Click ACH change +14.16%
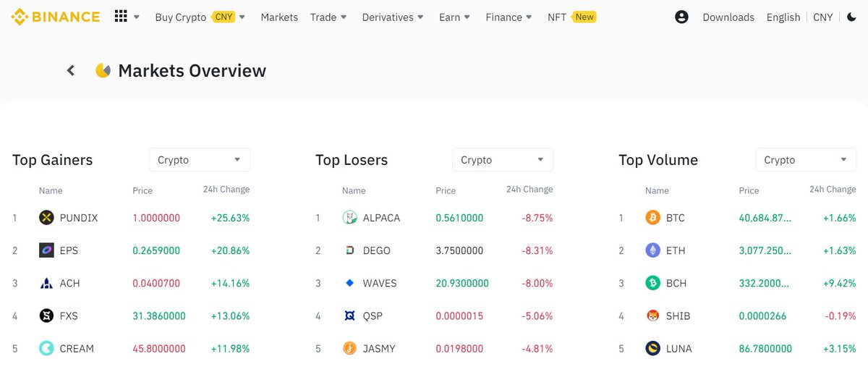 (230, 283)
